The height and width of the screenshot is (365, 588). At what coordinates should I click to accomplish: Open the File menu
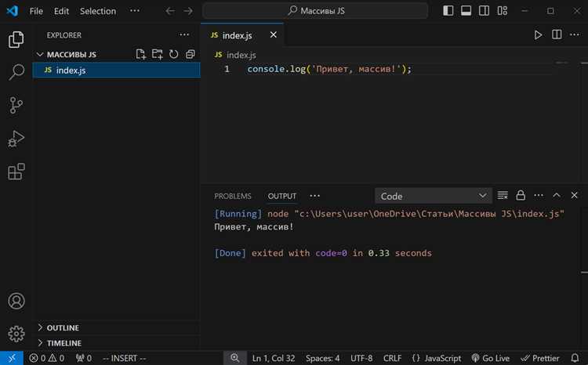tap(36, 11)
